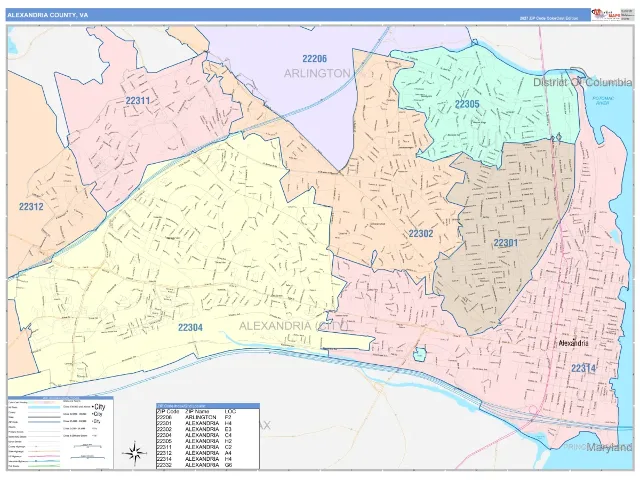This screenshot has height=480, width=640.
Task: Select the 22206 ZIP label on the map
Action: click(x=314, y=58)
